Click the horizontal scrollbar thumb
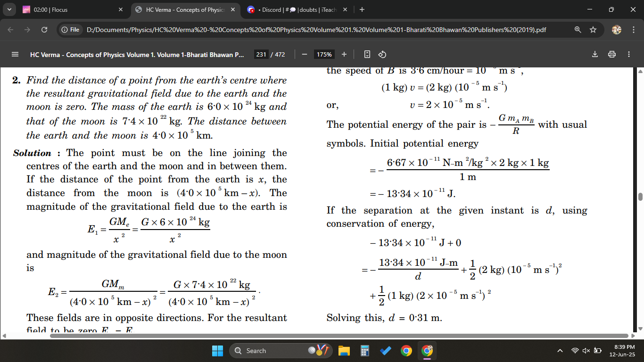Viewport: 644px width, 362px height. coord(339,336)
